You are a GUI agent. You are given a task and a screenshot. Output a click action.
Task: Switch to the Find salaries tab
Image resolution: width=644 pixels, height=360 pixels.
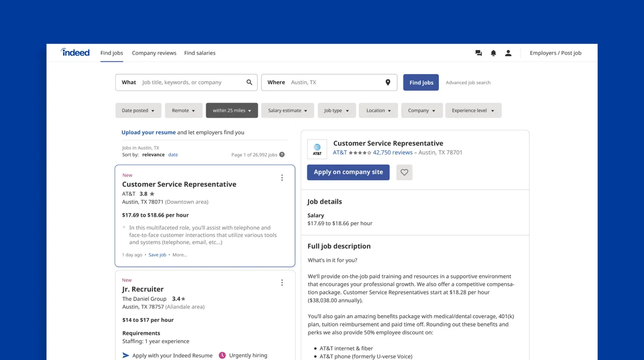pos(200,53)
